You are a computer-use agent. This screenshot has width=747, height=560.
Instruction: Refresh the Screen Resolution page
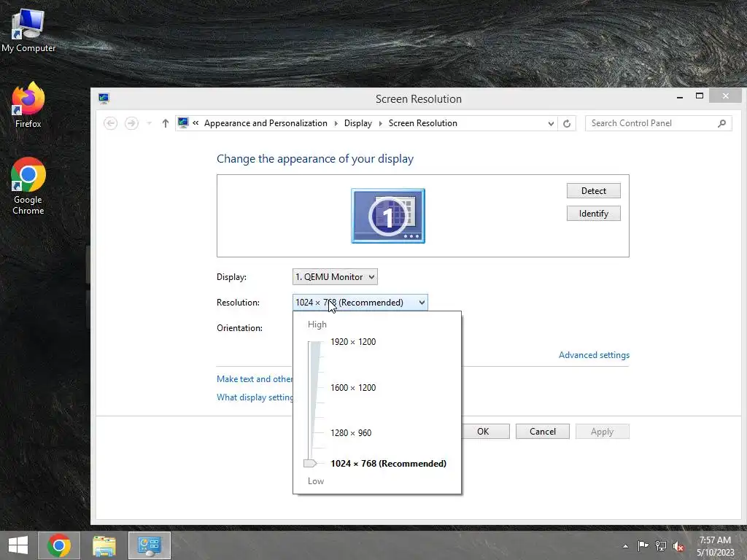(x=567, y=123)
